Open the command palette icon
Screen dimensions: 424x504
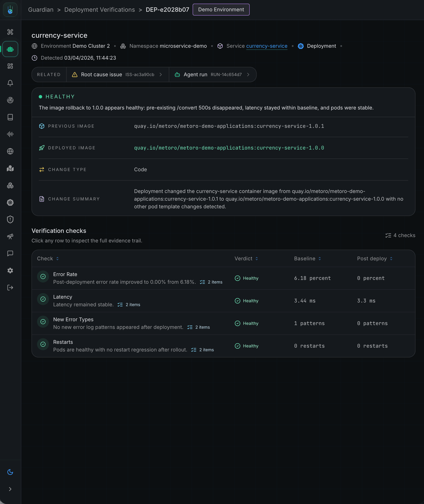click(10, 32)
